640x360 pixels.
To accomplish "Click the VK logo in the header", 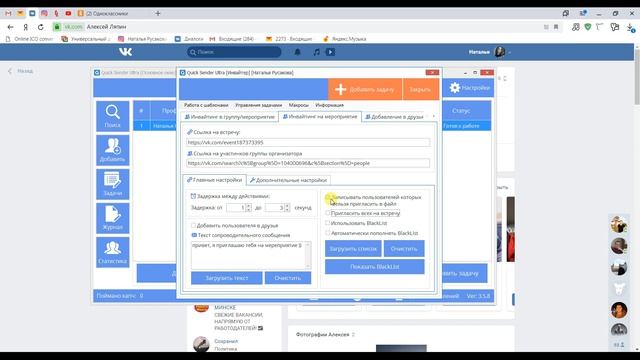I will 125,52.
